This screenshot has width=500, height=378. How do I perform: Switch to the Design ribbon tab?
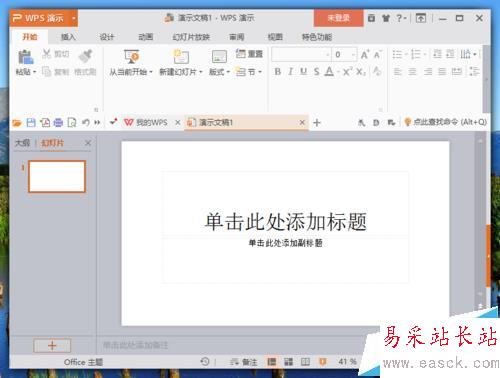tap(107, 37)
